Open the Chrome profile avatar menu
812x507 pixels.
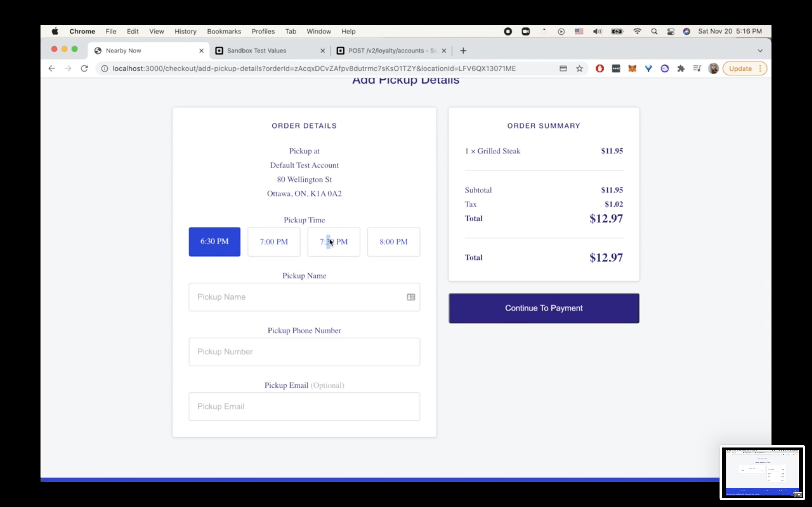pos(713,68)
